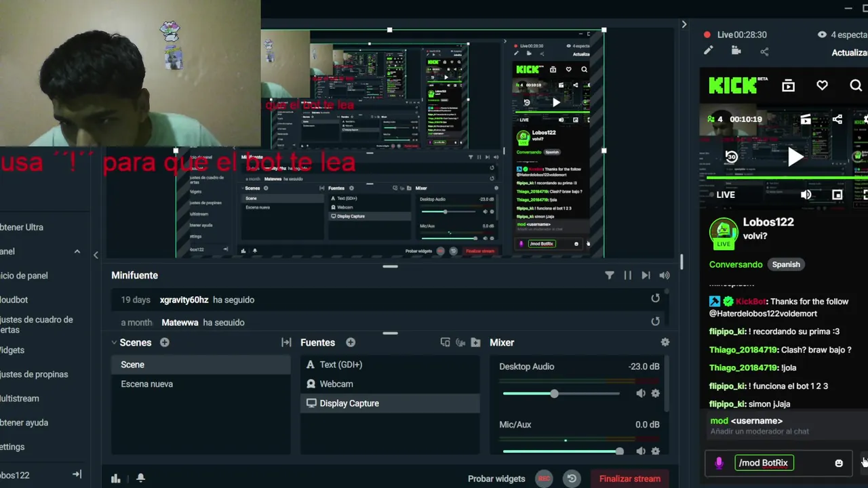Rewind 30 seconds in the Kick player
The height and width of the screenshot is (488, 868).
tap(731, 157)
